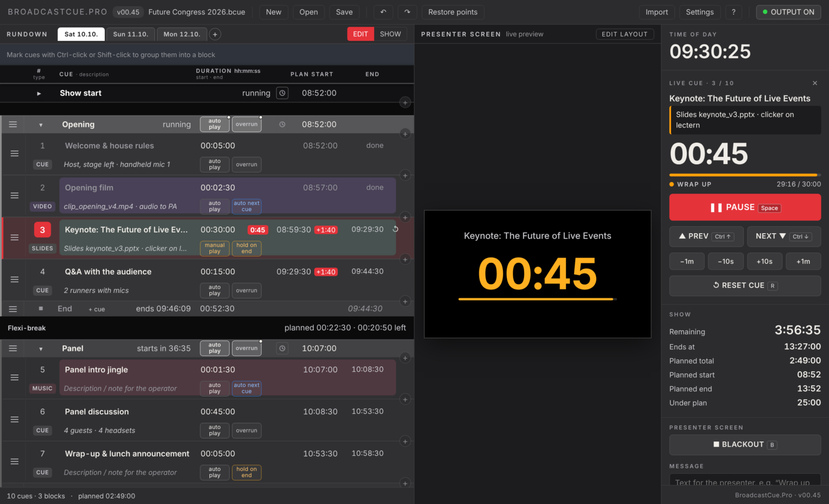Switch rundown to Edit mode
The height and width of the screenshot is (504, 829).
[x=361, y=34]
